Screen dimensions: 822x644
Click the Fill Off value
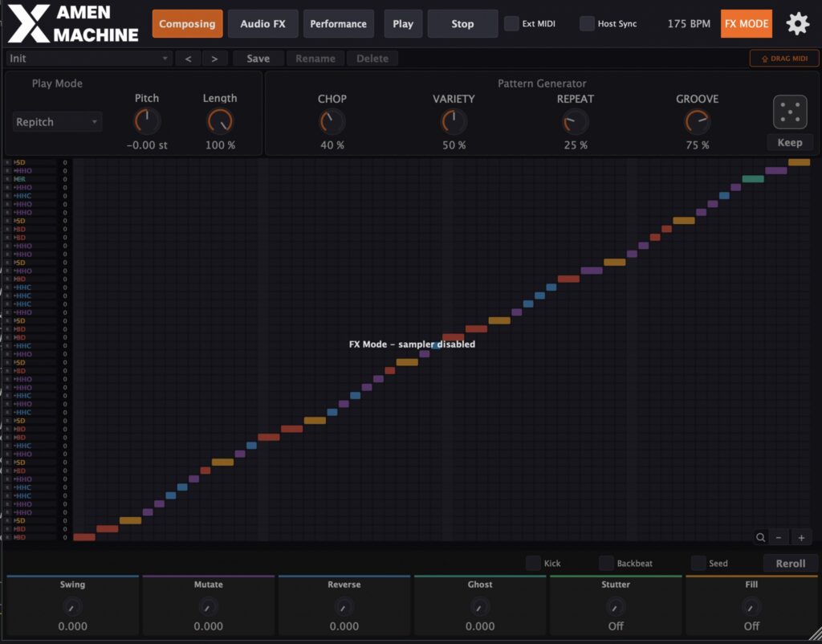pos(751,626)
